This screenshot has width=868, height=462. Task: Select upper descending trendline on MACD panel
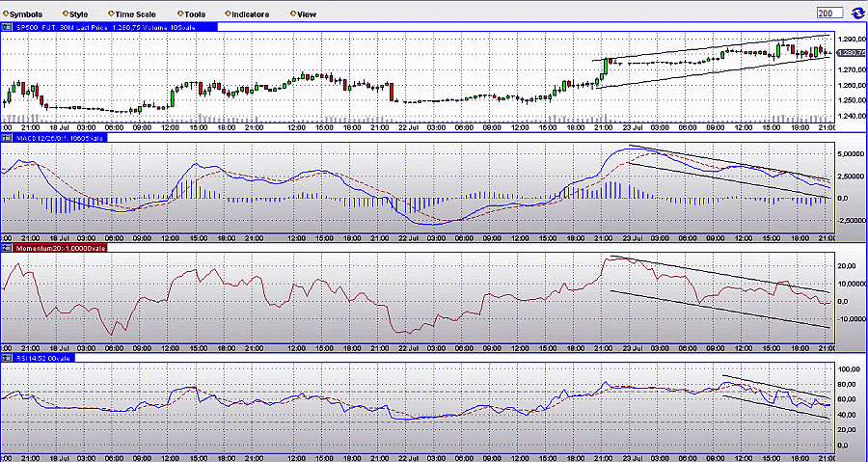click(x=731, y=163)
